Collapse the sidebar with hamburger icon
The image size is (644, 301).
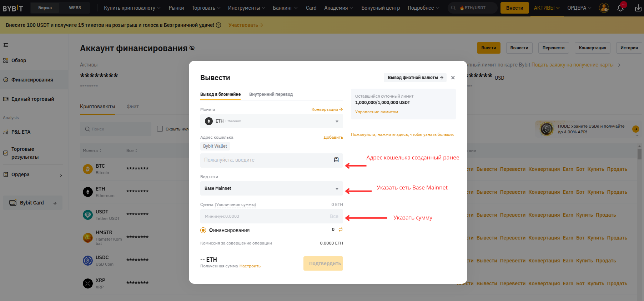[6, 45]
